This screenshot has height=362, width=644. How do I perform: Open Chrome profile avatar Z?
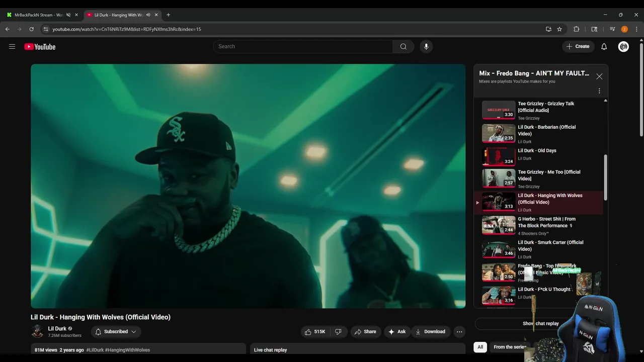tap(624, 29)
